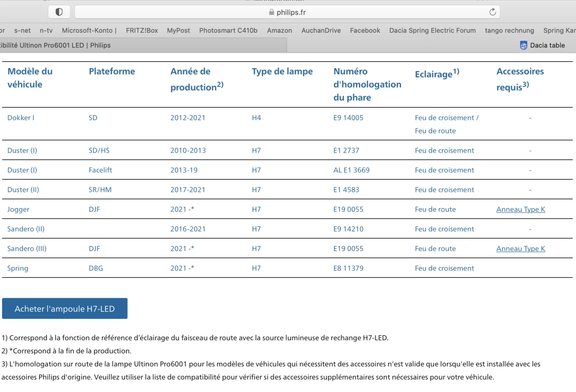Click the lock icon beside philips.fr

(x=272, y=12)
